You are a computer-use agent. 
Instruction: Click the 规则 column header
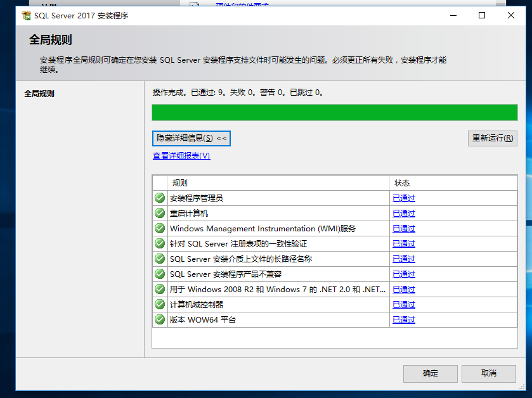[278, 183]
